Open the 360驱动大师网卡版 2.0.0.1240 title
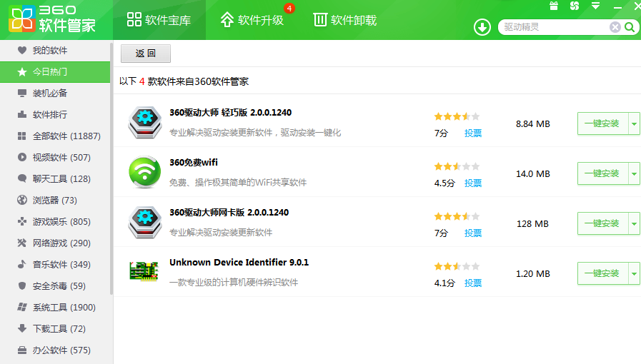The height and width of the screenshot is (364, 641). [x=229, y=213]
